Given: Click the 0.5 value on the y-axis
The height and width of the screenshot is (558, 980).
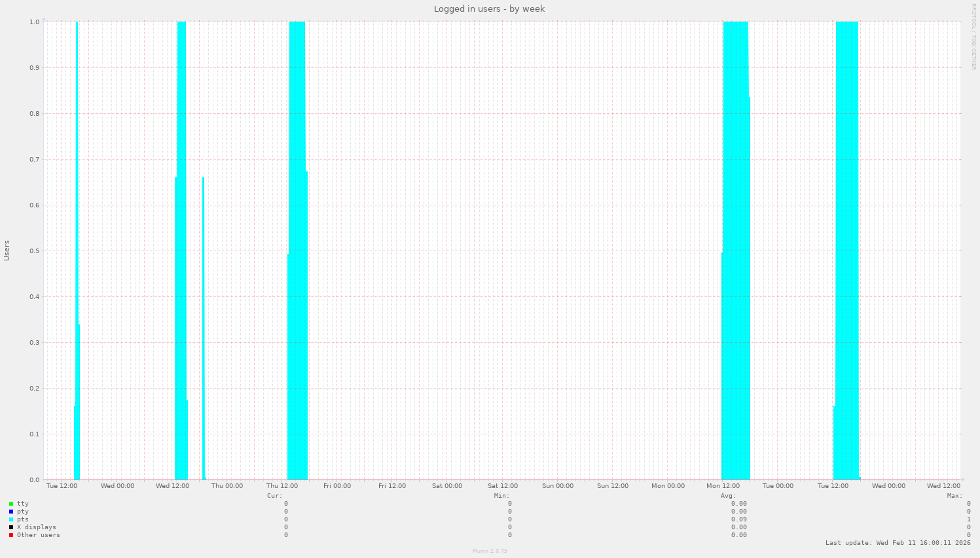Looking at the screenshot, I should point(33,251).
